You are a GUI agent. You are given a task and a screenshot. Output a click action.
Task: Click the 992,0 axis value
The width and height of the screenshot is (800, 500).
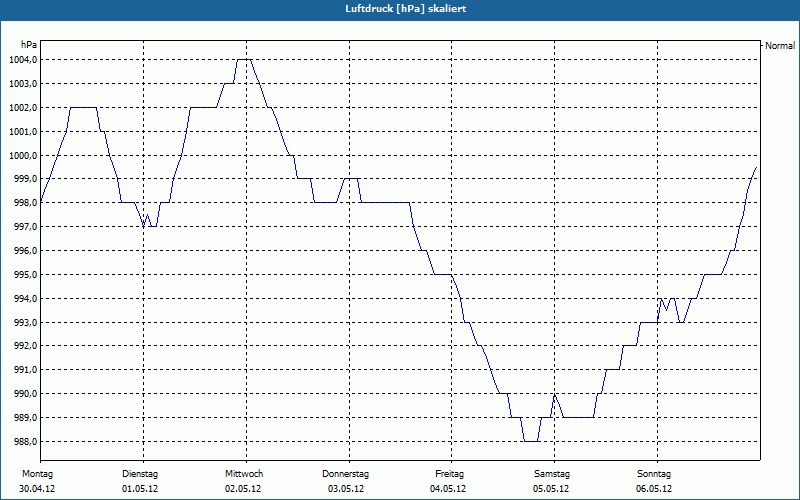pyautogui.click(x=25, y=346)
